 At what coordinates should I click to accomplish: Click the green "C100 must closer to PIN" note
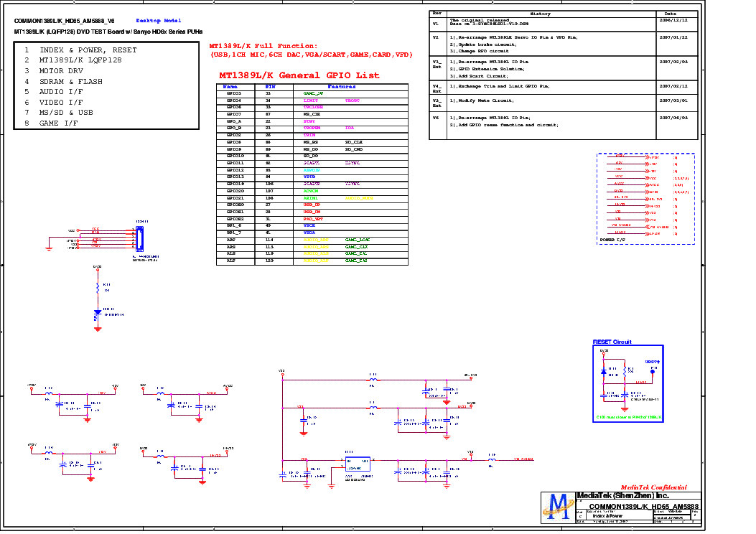pos(629,418)
